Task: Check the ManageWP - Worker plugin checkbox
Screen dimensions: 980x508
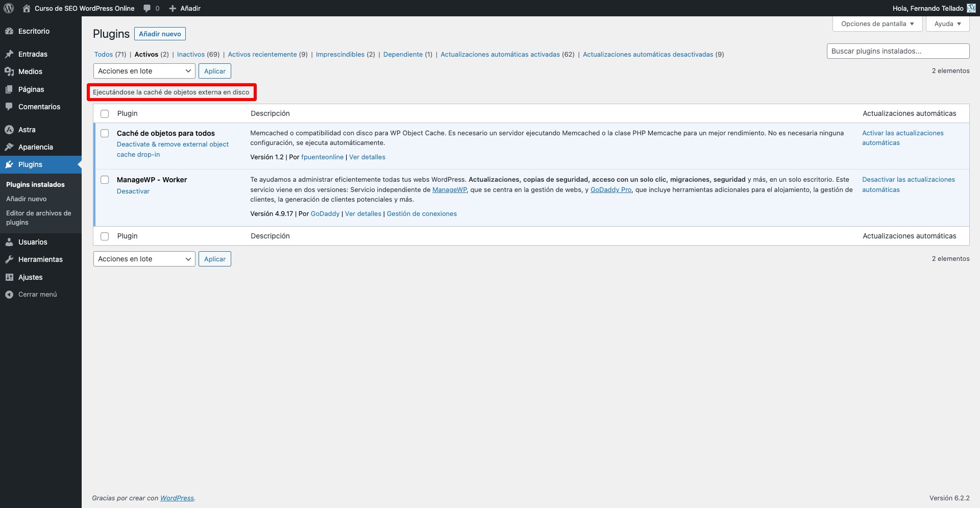Action: click(x=105, y=180)
